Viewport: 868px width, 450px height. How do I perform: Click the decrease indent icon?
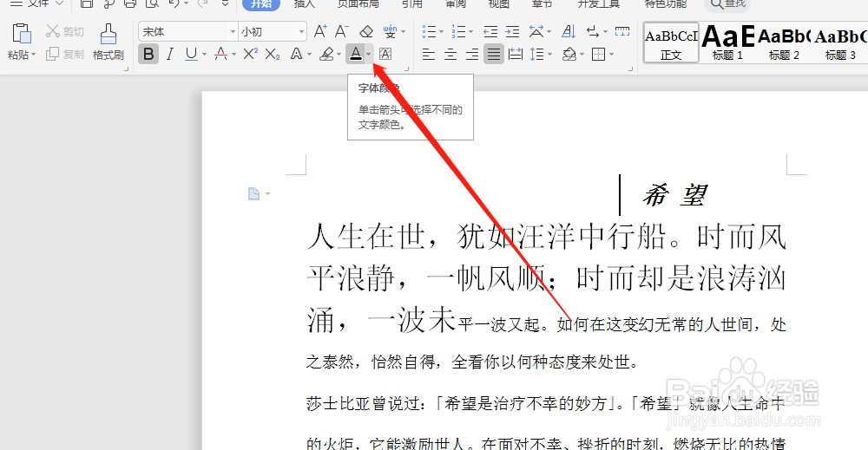[x=490, y=31]
